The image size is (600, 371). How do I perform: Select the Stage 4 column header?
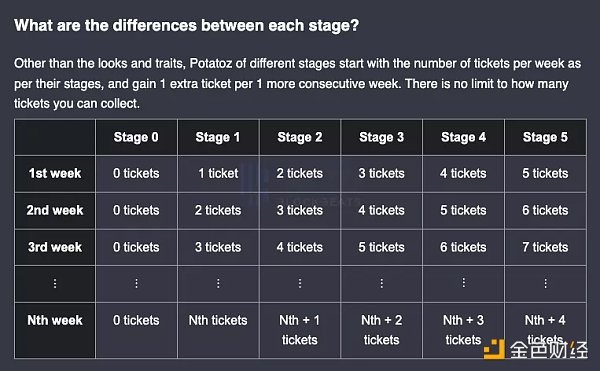click(x=463, y=137)
